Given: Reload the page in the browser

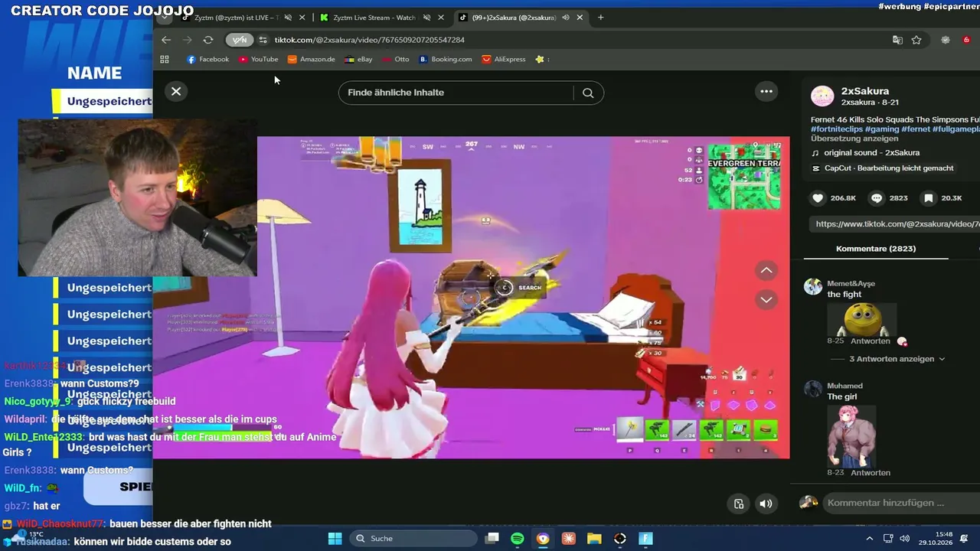Looking at the screenshot, I should pos(207,40).
